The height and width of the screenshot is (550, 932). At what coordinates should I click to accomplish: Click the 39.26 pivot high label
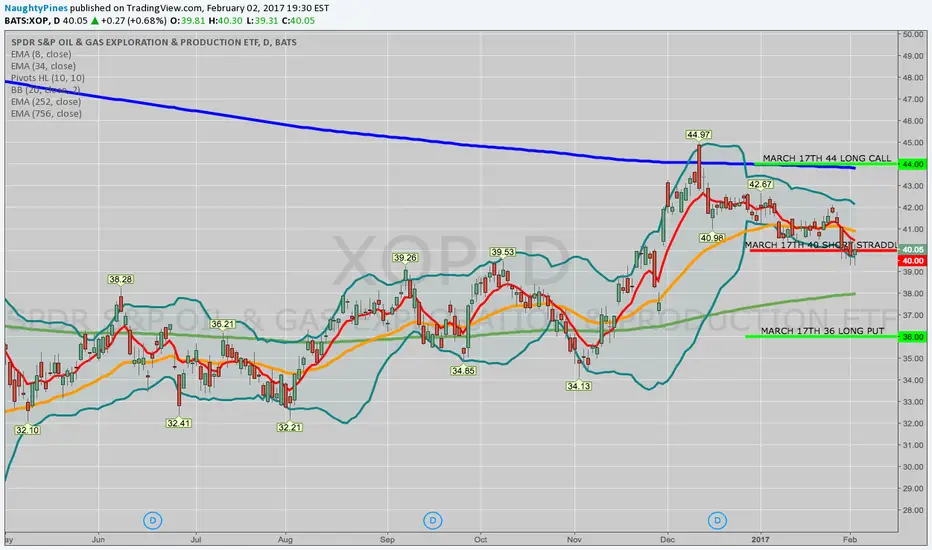tap(405, 258)
